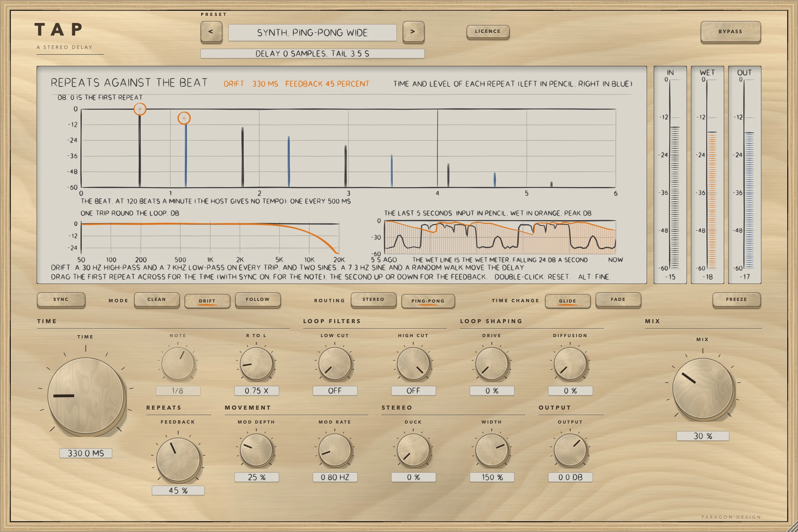Select the first repeat orange handle
The image size is (798, 532).
pyautogui.click(x=140, y=109)
